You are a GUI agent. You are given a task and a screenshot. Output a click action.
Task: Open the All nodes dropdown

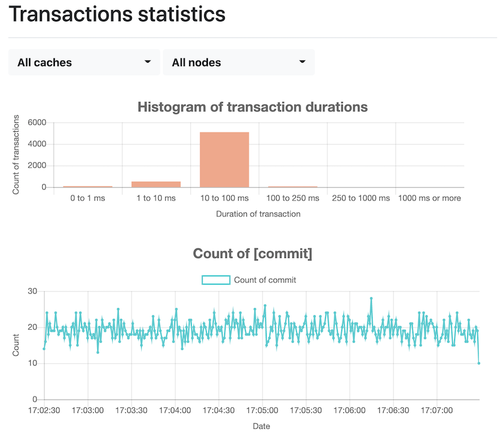coord(239,62)
